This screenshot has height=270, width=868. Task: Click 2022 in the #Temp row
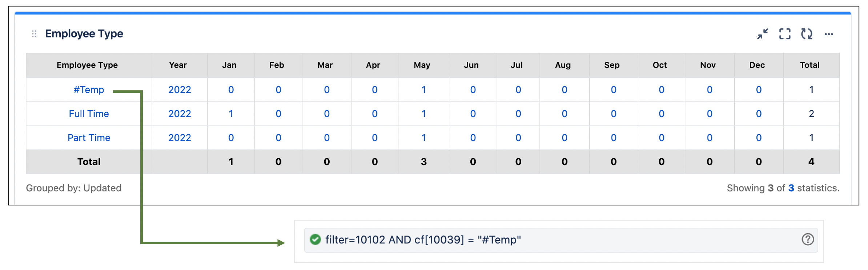pyautogui.click(x=180, y=90)
